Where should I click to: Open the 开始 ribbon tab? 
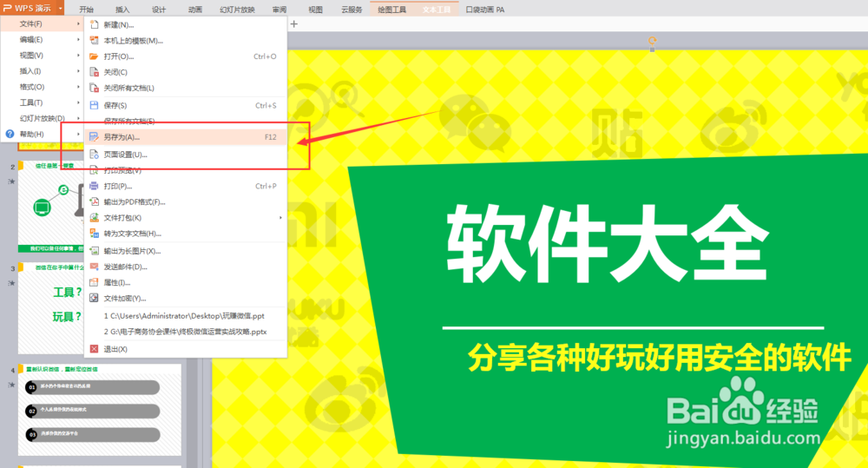(86, 10)
